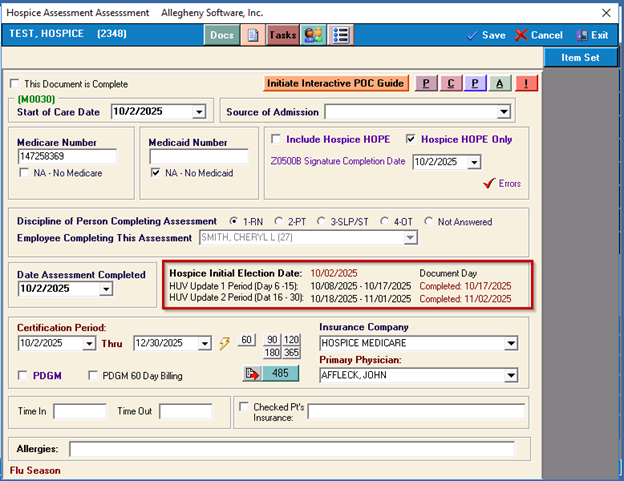Click the bulleted list icon in toolbar
The height and width of the screenshot is (481, 624).
click(x=342, y=35)
